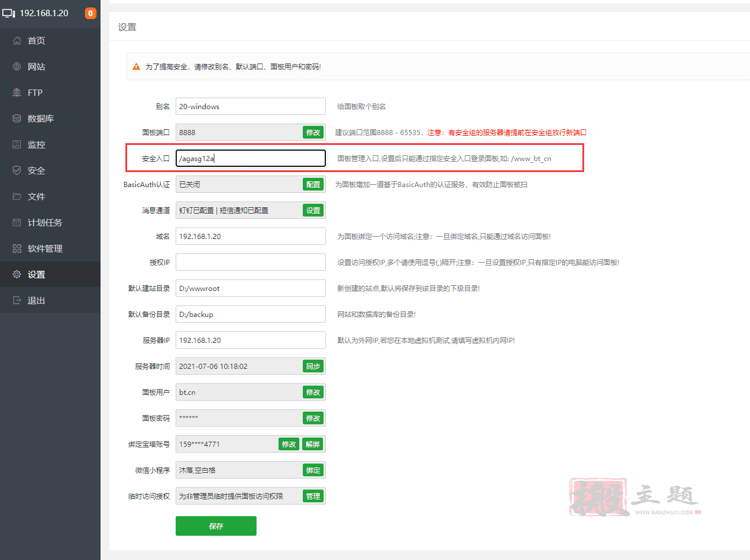The image size is (750, 560).
Task: Select the 计划任务 menu item
Action: (50, 222)
